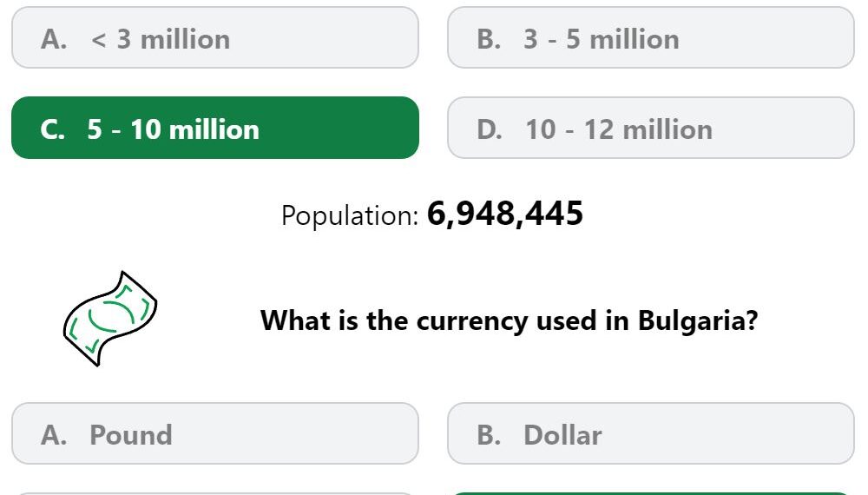Choose the "3 - 5 million" option
868x495 pixels.
[x=650, y=37]
